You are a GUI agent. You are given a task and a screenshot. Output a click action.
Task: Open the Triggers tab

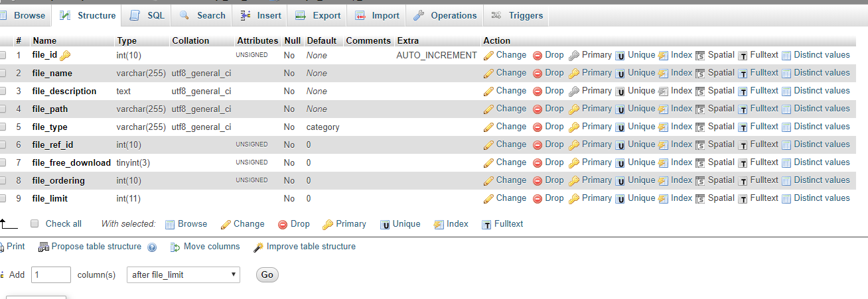coord(518,15)
